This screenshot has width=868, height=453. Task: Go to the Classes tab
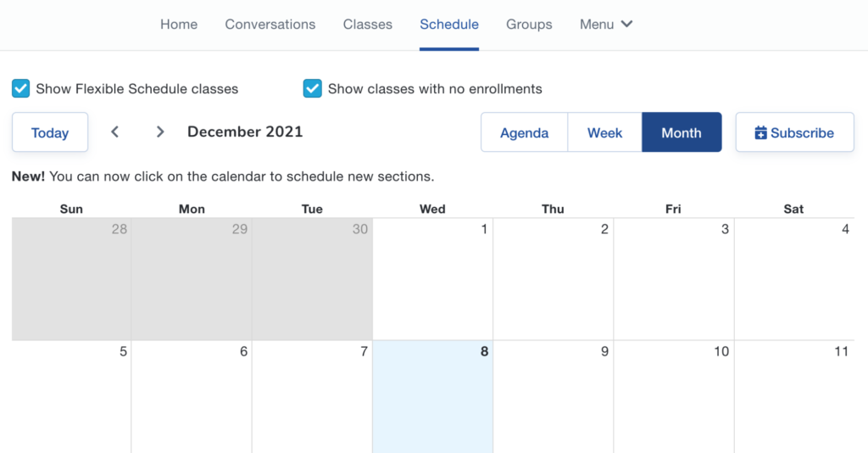click(368, 25)
